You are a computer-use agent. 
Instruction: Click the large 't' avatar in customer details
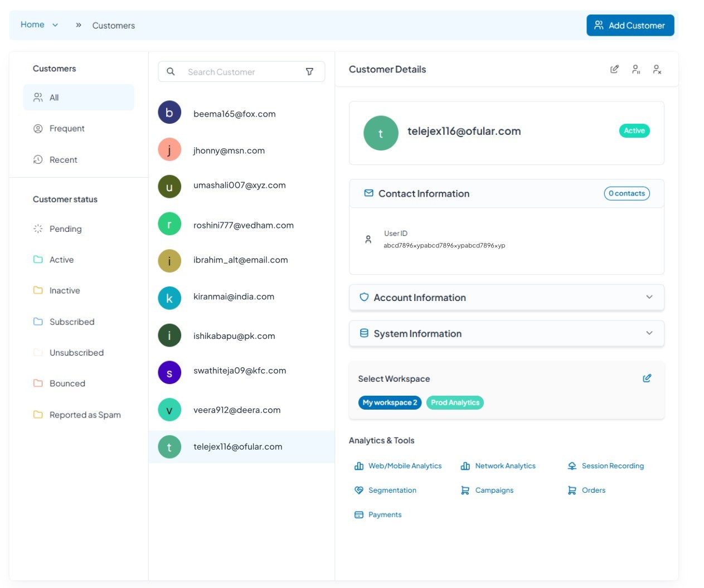coord(381,133)
